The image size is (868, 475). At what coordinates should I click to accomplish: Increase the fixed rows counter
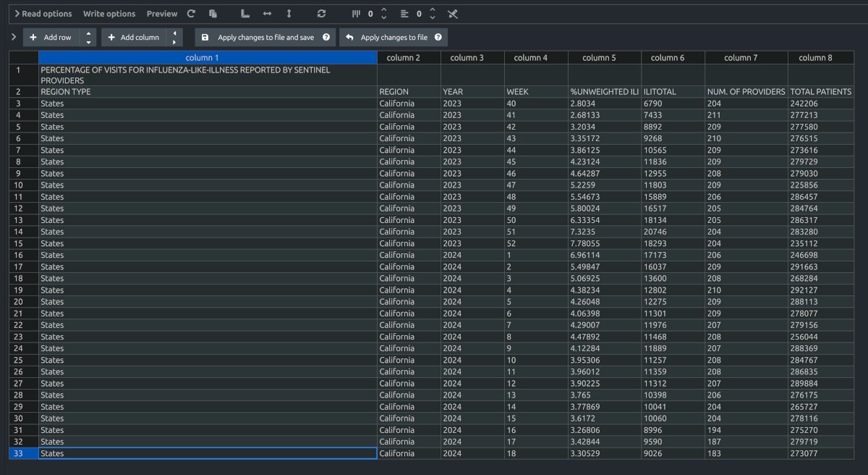tap(433, 10)
